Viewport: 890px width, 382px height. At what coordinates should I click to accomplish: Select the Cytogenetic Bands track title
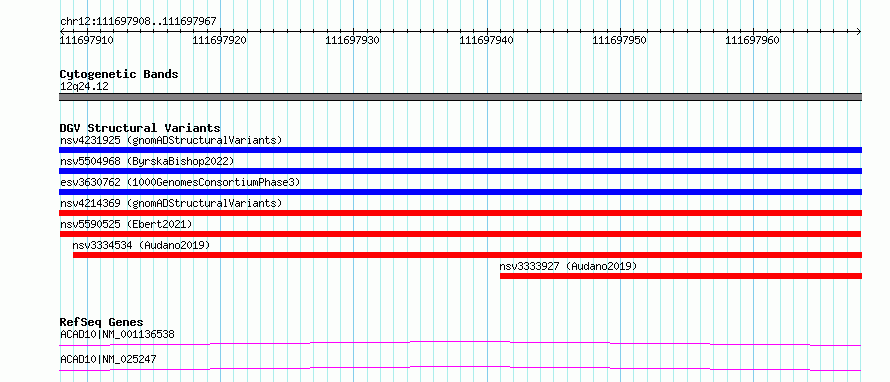(x=119, y=74)
